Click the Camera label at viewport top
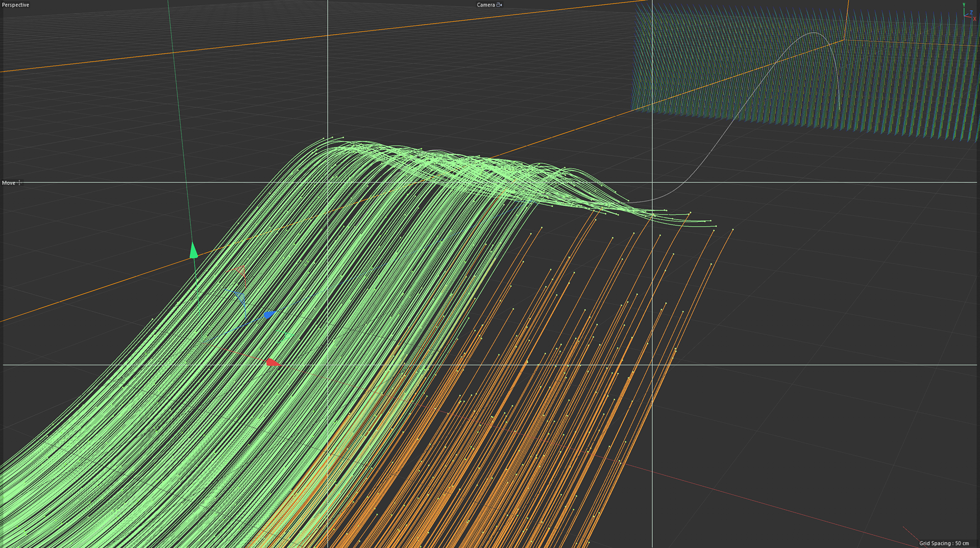The height and width of the screenshot is (548, 980). pos(485,5)
